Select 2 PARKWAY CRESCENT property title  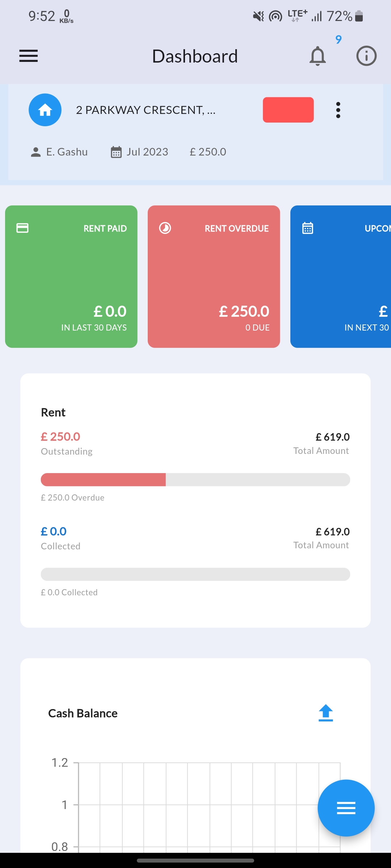(146, 110)
